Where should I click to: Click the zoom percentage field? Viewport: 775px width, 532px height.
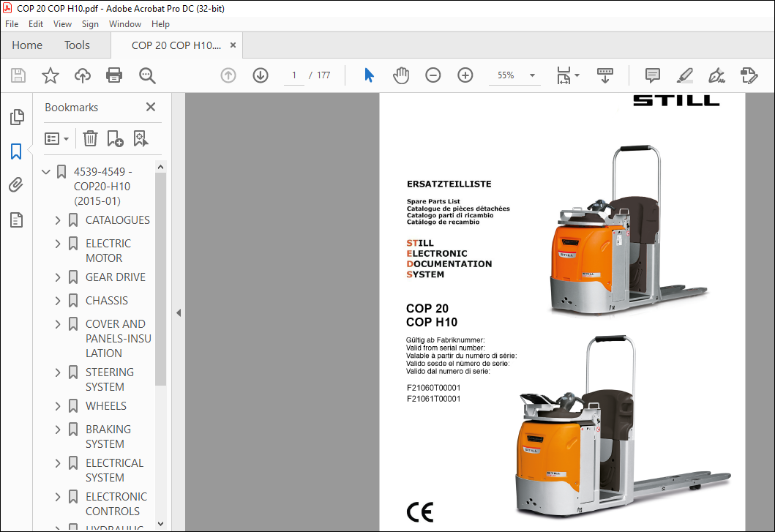[506, 75]
